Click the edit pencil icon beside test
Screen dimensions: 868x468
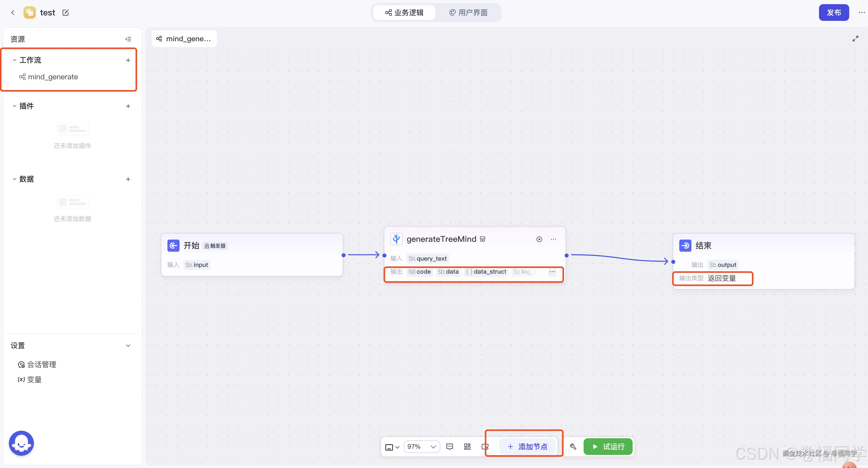66,13
